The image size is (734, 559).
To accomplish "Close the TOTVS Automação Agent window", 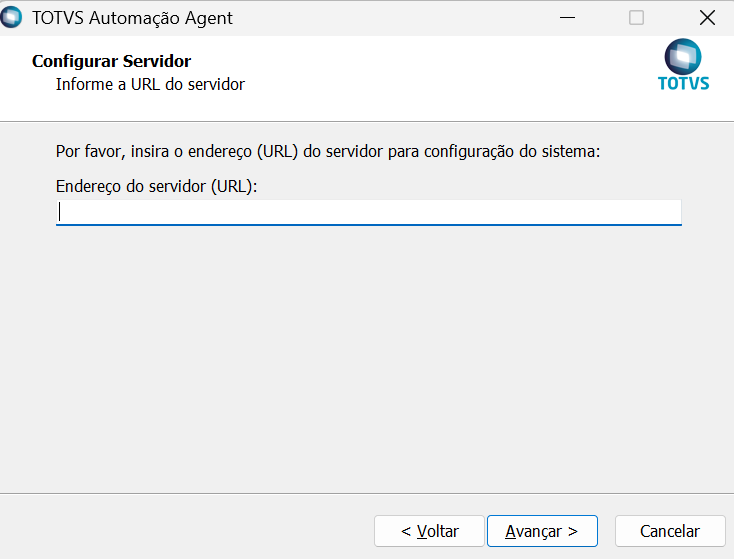I will point(707,18).
